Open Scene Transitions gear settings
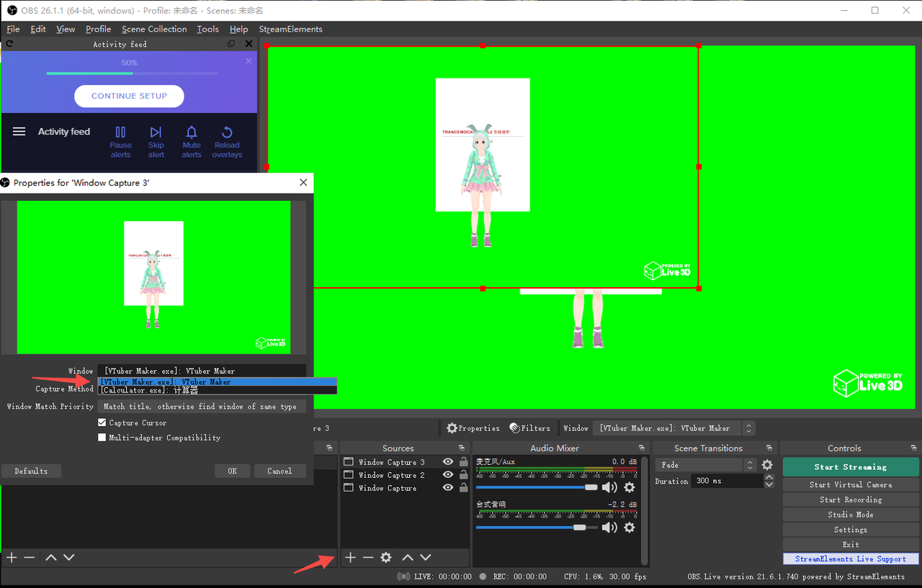The image size is (922, 588). coord(767,466)
